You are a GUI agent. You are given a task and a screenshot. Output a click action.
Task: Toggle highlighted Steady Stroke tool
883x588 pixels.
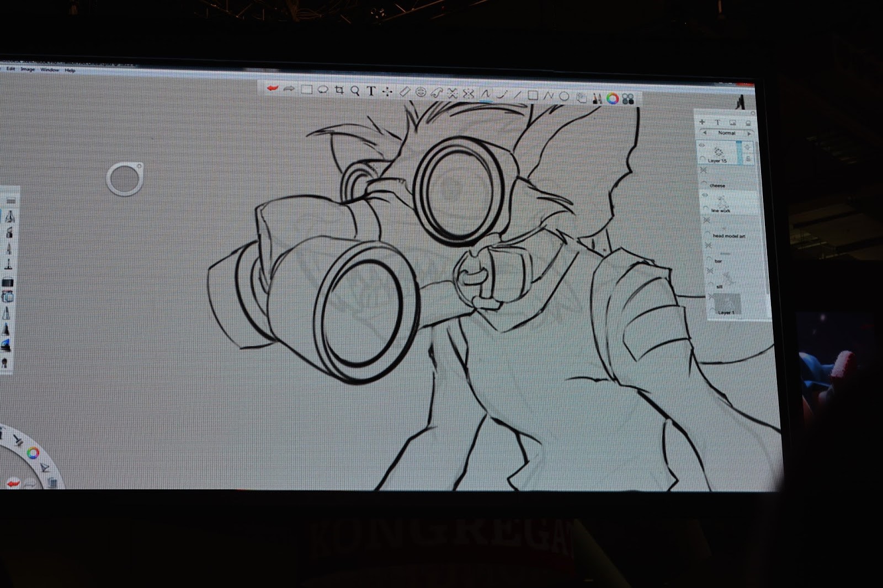click(x=485, y=94)
